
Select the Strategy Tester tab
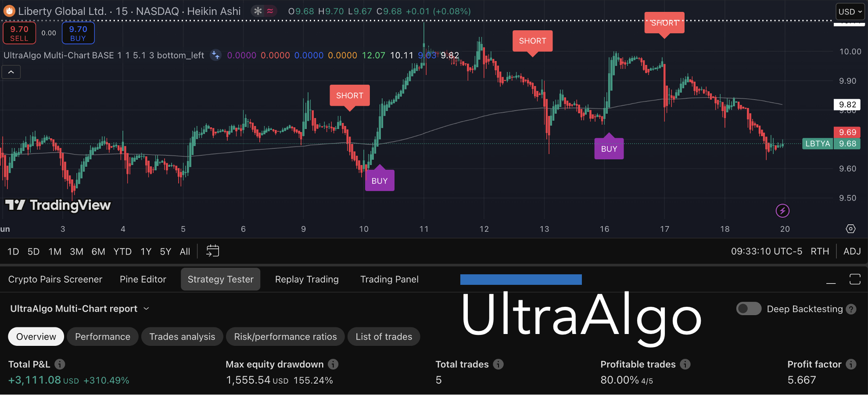coord(221,279)
